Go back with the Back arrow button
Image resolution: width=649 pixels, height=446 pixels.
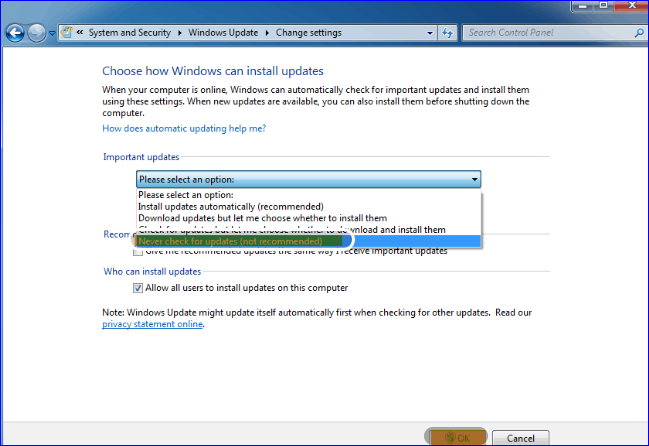click(15, 33)
